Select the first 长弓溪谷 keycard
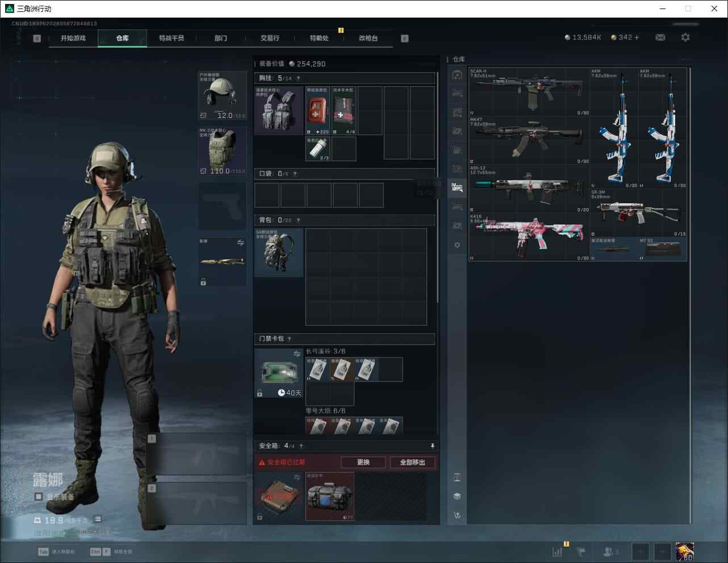The image size is (728, 563). click(317, 369)
